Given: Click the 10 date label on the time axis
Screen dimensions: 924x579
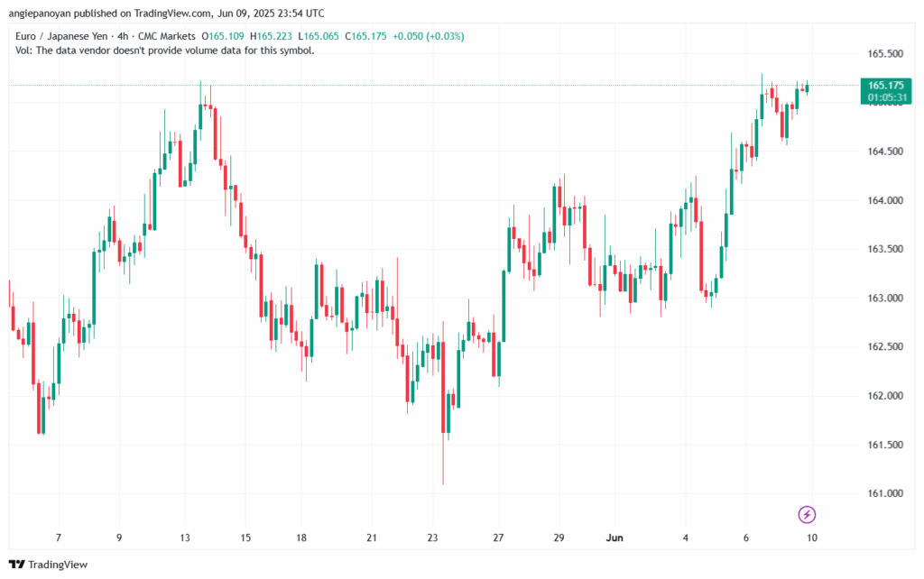Looking at the screenshot, I should 812,538.
